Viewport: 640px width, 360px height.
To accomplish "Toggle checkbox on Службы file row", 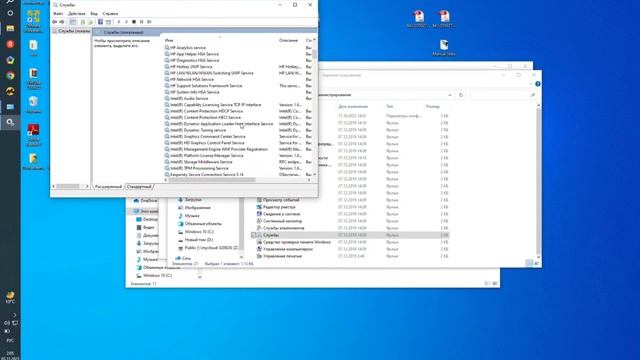I will (x=253, y=235).
